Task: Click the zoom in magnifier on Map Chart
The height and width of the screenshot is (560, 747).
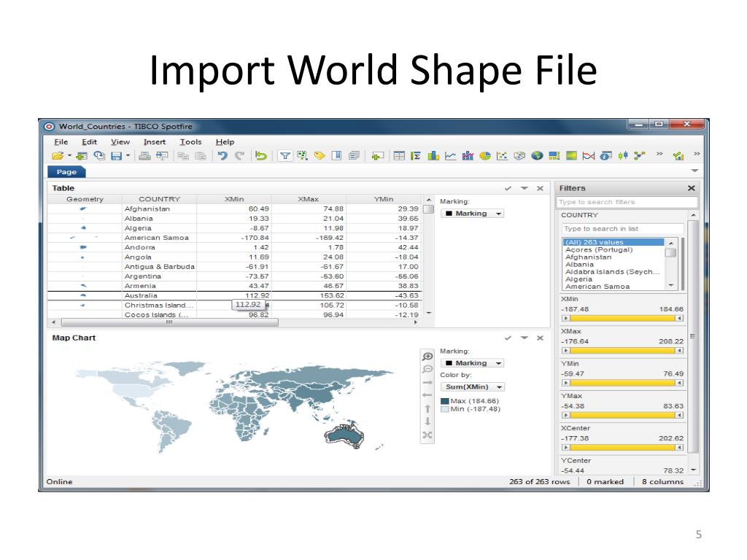Action: click(427, 357)
